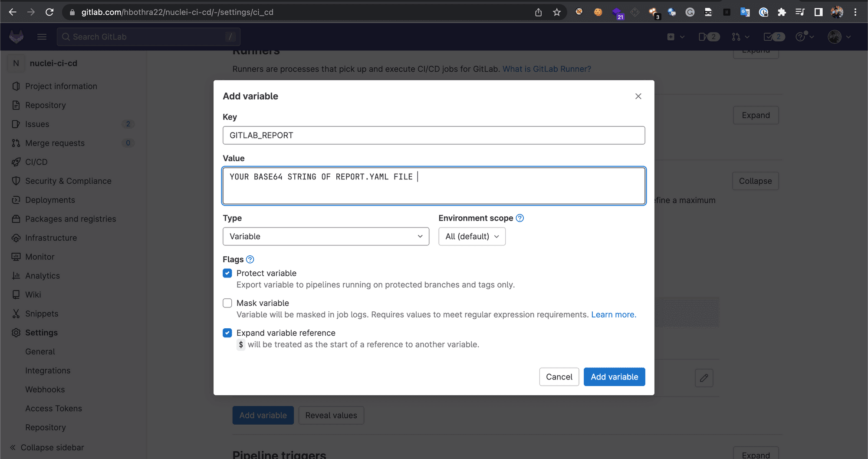The height and width of the screenshot is (459, 868).
Task: Click the blue Add variable button in dialog
Action: click(614, 377)
